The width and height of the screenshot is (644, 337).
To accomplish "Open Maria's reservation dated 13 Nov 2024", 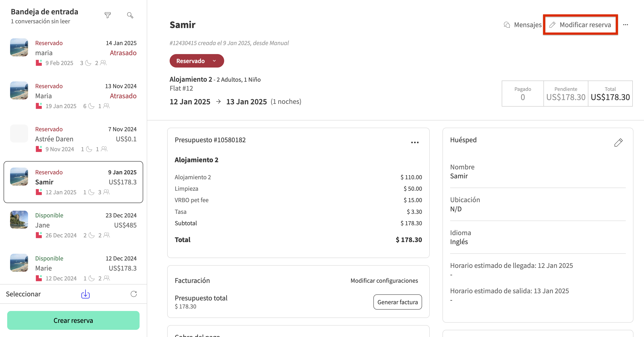I will (x=73, y=96).
